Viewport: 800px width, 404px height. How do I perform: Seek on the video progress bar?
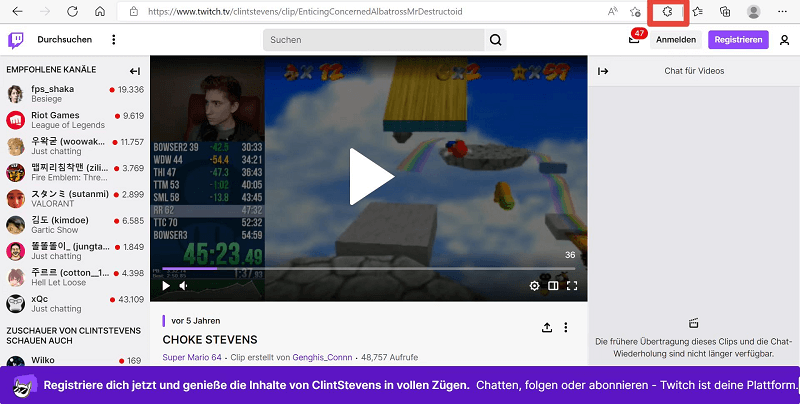point(368,268)
